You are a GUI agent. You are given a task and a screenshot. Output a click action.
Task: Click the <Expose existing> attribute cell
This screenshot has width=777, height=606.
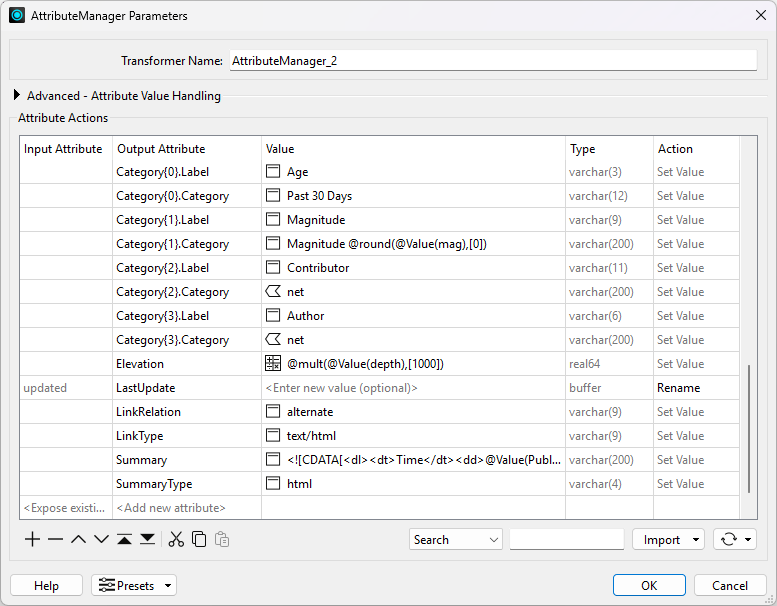point(66,508)
